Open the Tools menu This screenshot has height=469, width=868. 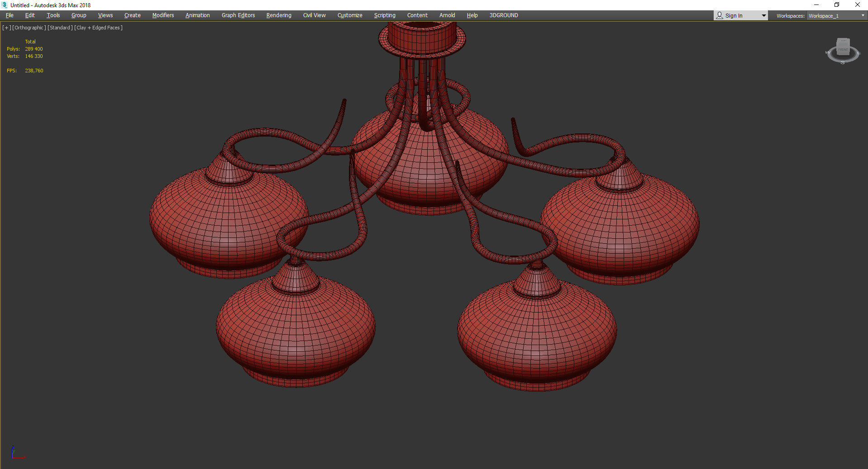click(53, 15)
